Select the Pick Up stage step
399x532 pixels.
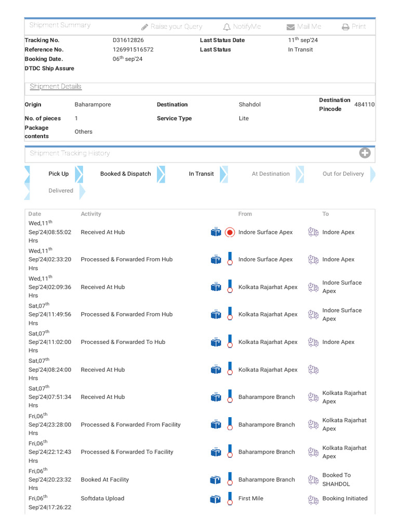tap(58, 174)
